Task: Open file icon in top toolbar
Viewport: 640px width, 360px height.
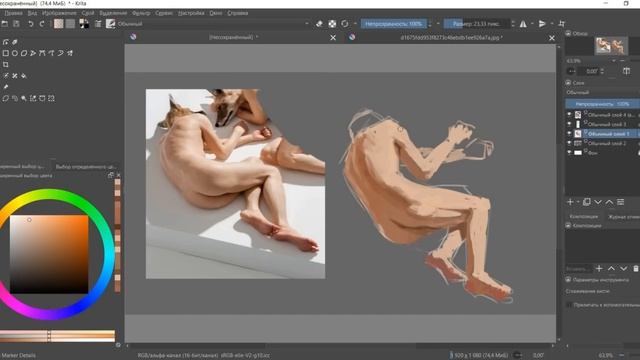Action: 5,24
